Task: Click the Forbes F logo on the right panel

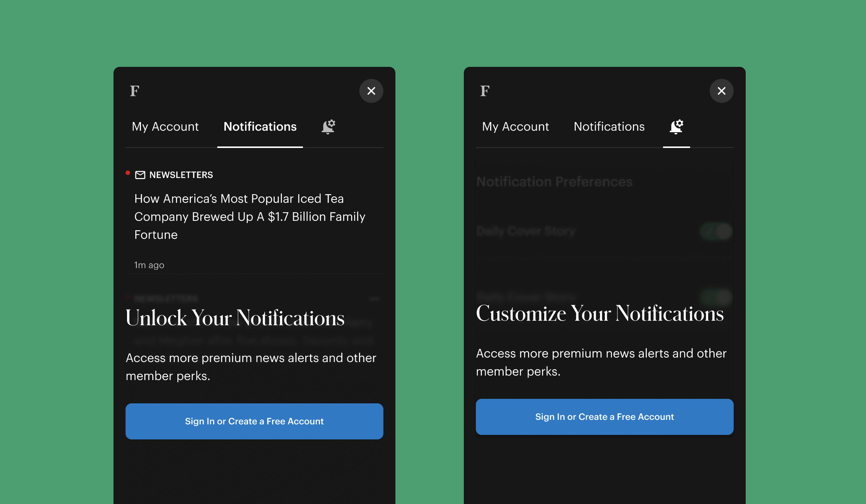Action: click(485, 91)
